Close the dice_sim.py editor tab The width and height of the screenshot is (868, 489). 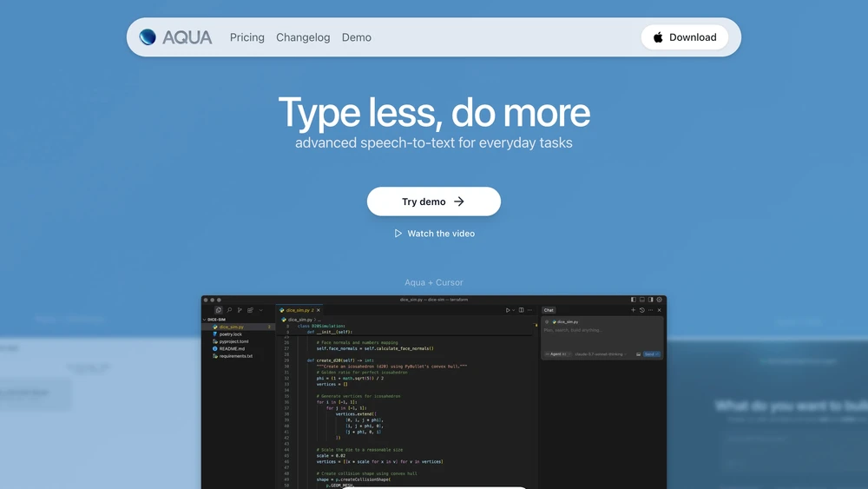tap(319, 310)
